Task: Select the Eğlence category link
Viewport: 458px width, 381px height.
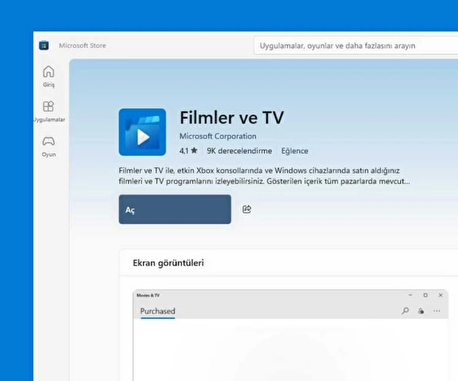Action: tap(295, 151)
